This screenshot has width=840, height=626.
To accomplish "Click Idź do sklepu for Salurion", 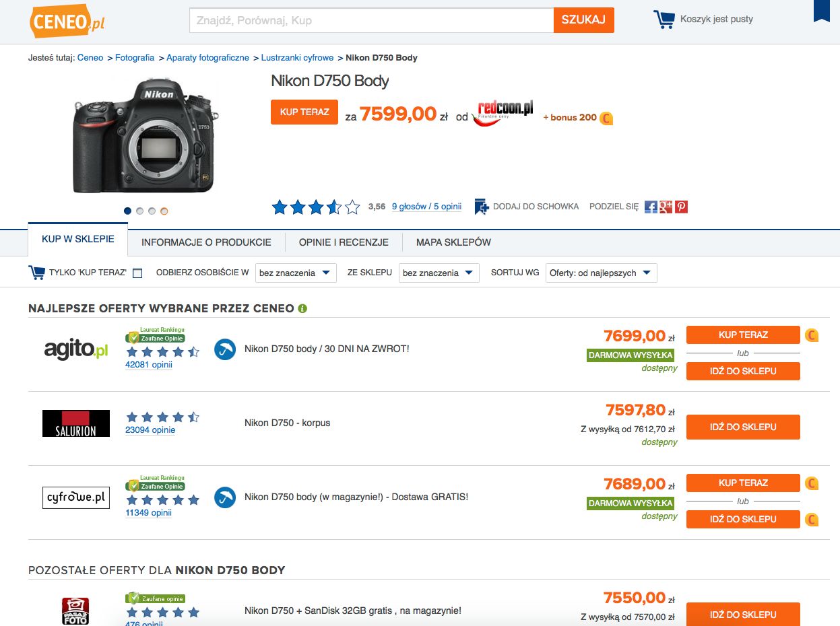I will tap(743, 427).
